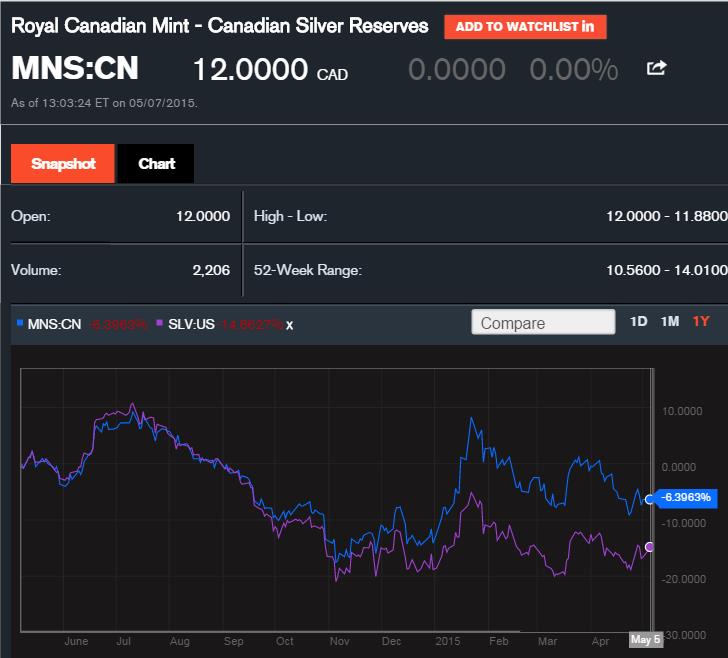728x658 pixels.
Task: Click the purple SLV:US legend swatch
Action: [x=160, y=322]
